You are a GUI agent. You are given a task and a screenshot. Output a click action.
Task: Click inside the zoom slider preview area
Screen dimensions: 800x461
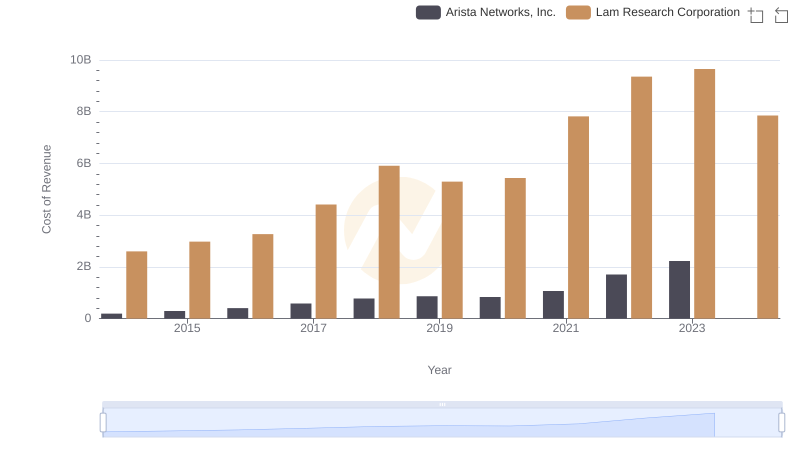(442, 423)
